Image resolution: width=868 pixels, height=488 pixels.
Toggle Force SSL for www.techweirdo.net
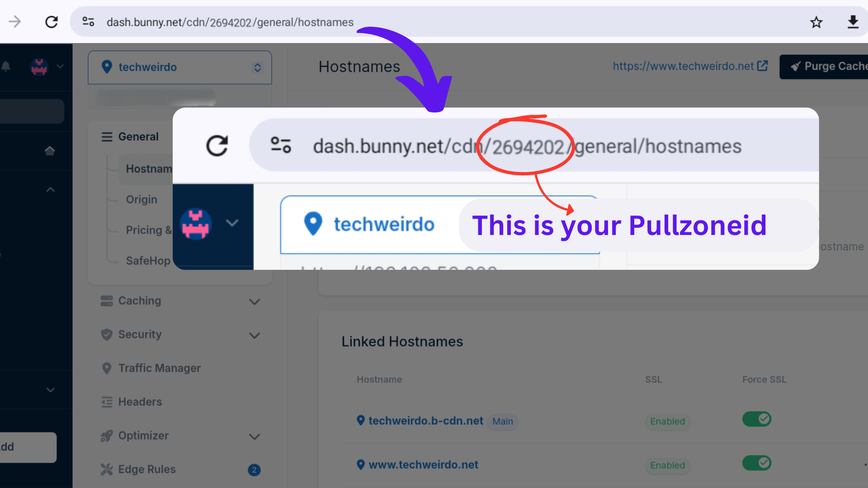(757, 463)
